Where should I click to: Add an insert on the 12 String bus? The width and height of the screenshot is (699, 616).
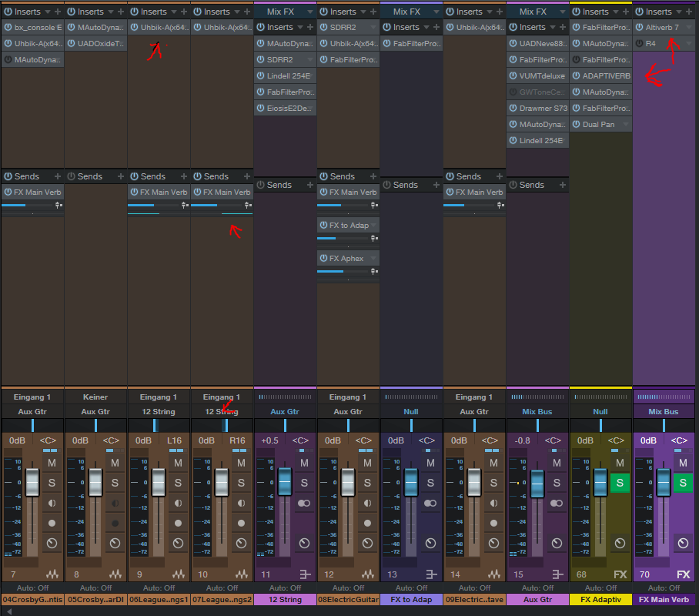[x=310, y=27]
